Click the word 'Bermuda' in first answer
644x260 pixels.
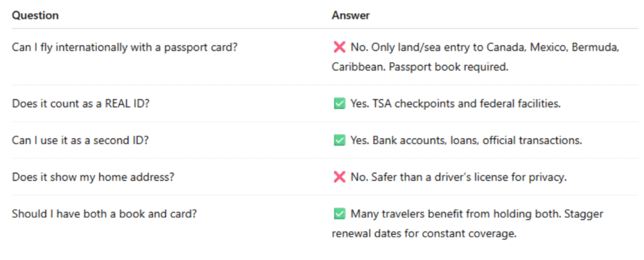click(595, 47)
